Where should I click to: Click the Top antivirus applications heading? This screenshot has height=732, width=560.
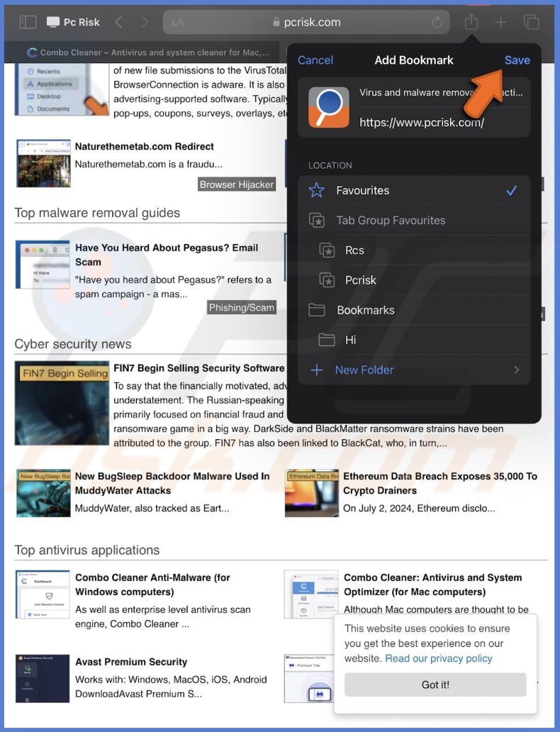[x=86, y=550]
